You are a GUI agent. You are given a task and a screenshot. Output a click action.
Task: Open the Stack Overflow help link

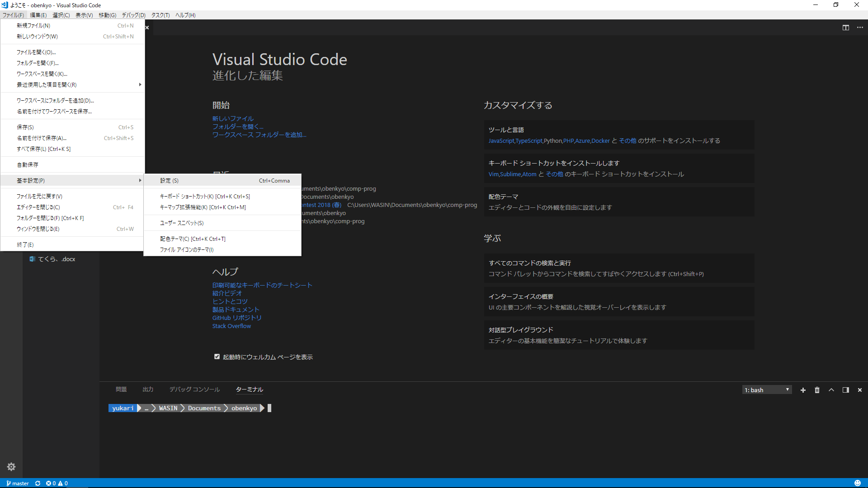click(x=231, y=326)
